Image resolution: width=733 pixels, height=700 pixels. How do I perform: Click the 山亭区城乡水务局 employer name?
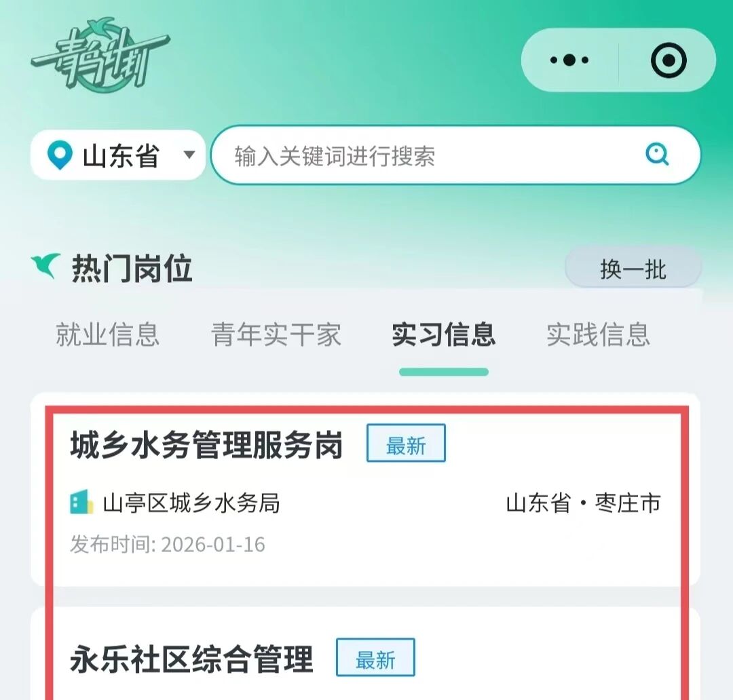point(191,503)
